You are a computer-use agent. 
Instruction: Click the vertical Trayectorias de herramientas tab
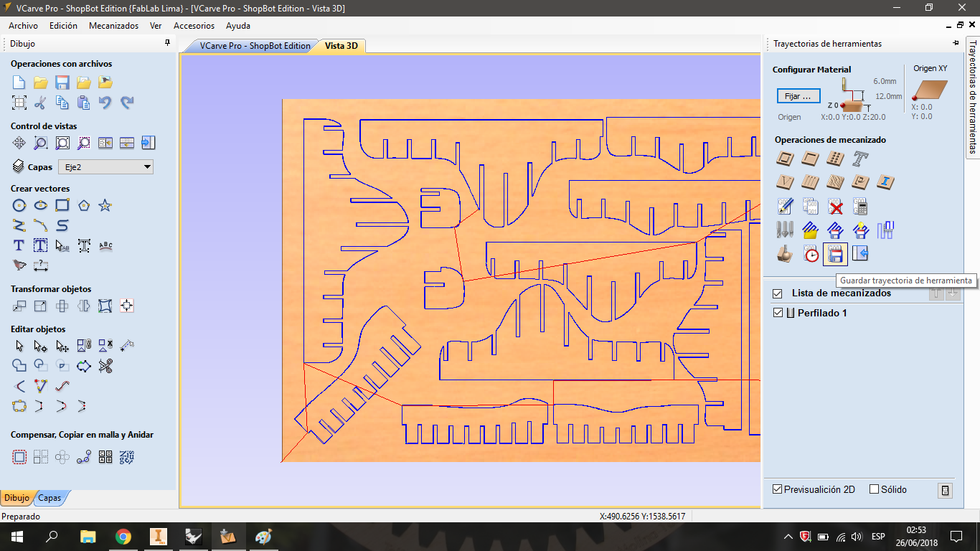(973, 97)
